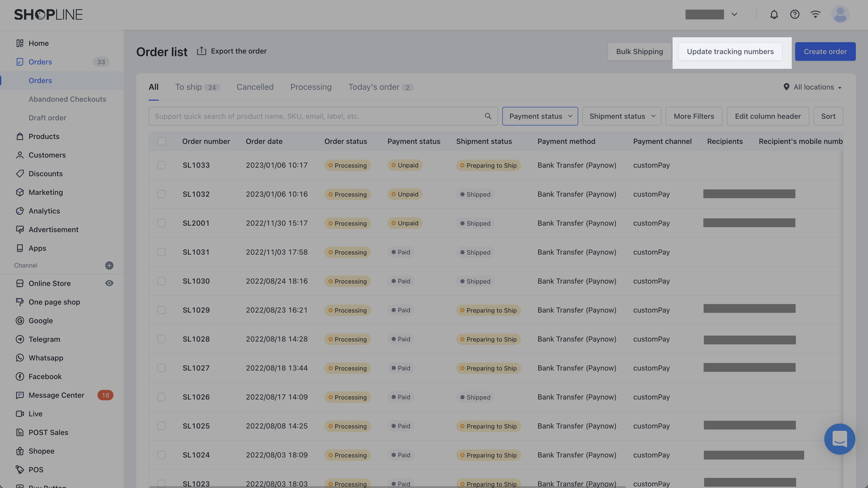
Task: Switch to the To ship tab
Action: coord(197,87)
